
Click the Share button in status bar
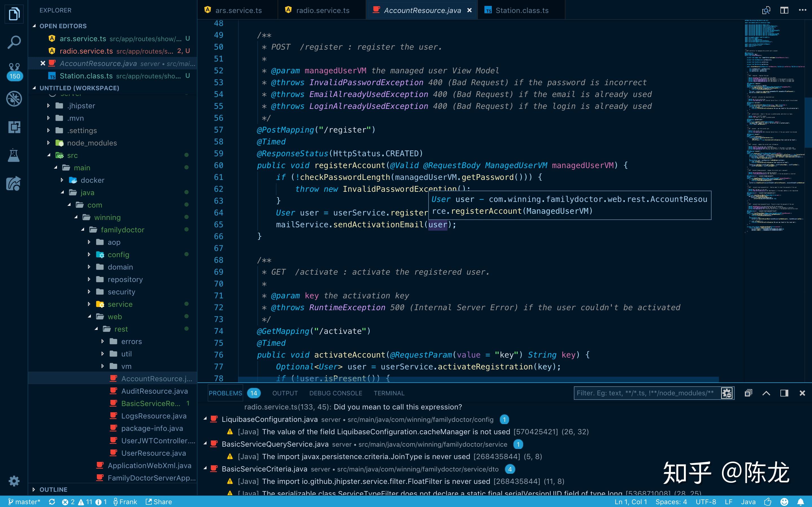(159, 502)
